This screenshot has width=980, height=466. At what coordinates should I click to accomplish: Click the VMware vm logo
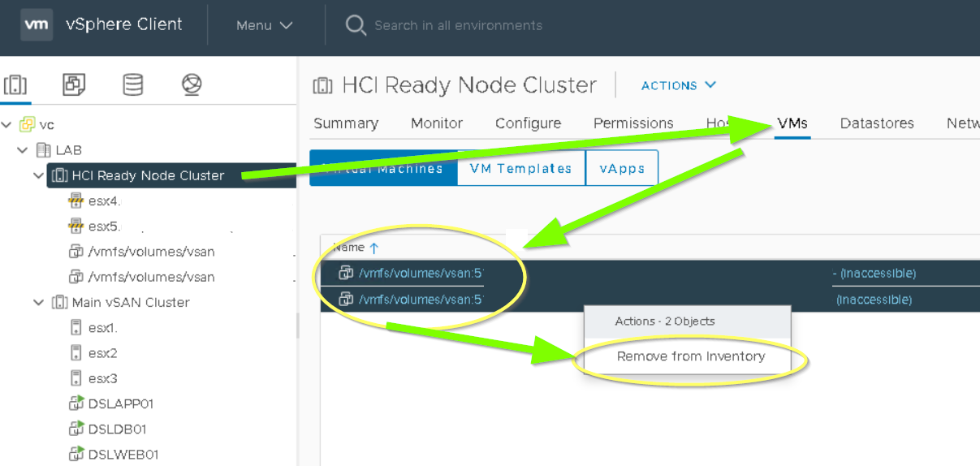pyautogui.click(x=37, y=24)
